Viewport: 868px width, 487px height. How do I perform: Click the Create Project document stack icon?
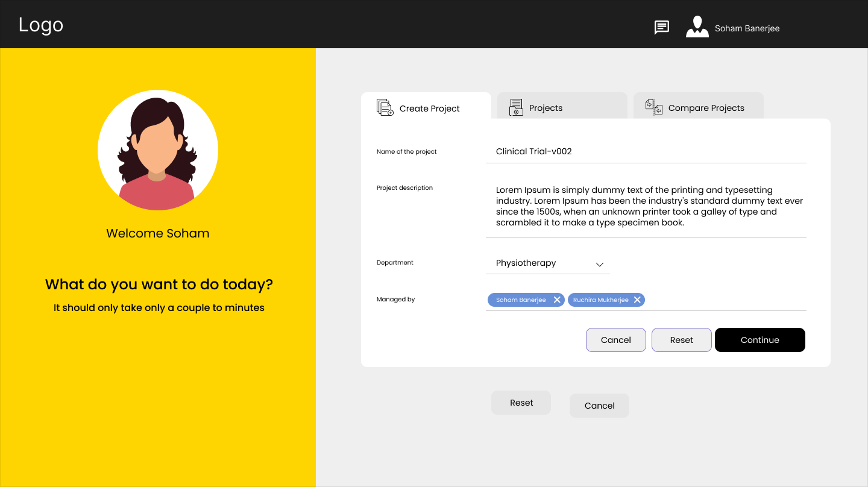(x=385, y=108)
